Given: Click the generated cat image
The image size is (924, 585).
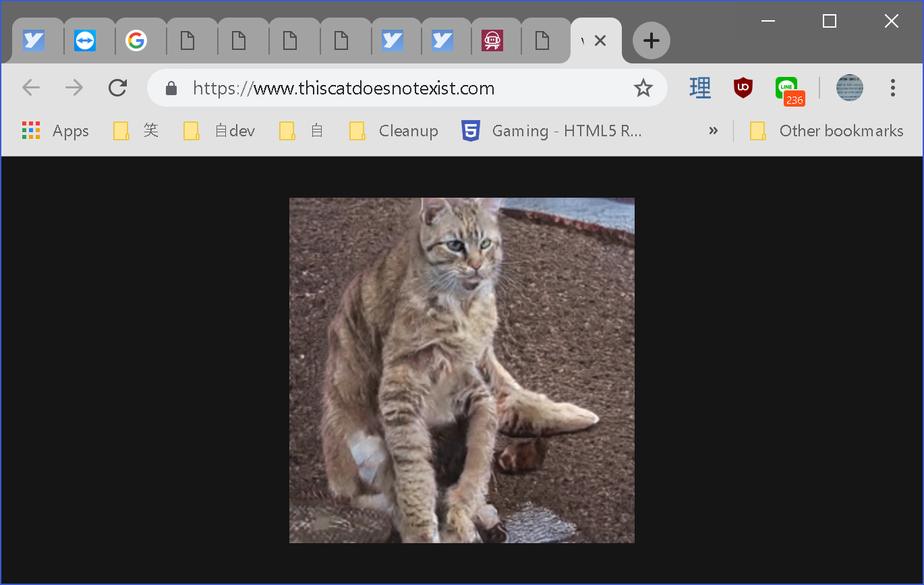Looking at the screenshot, I should point(462,370).
